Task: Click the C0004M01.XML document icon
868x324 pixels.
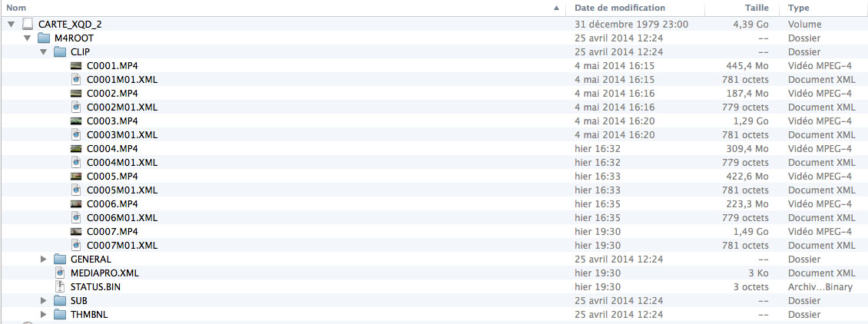Action: (76, 163)
